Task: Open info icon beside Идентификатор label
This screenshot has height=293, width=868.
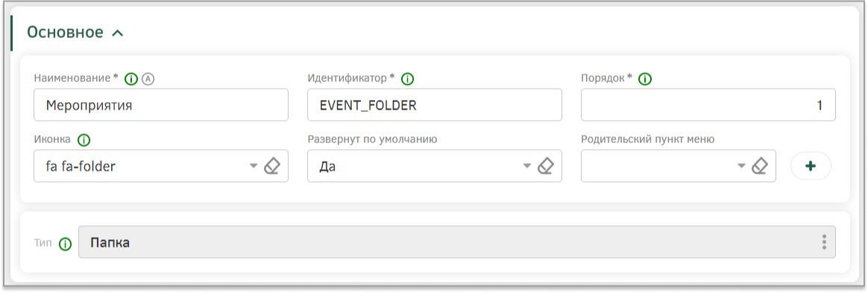Action: coord(407,79)
